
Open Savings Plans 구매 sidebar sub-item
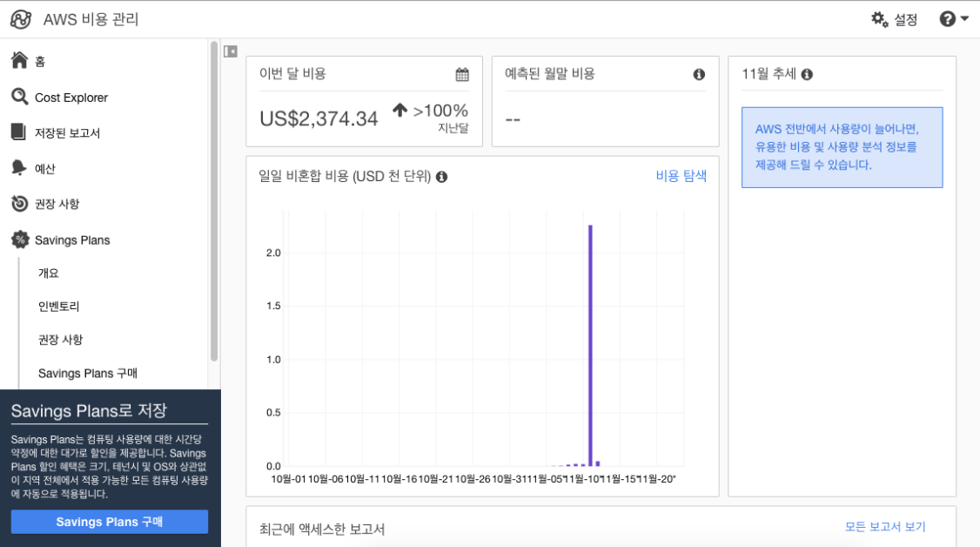(x=88, y=373)
